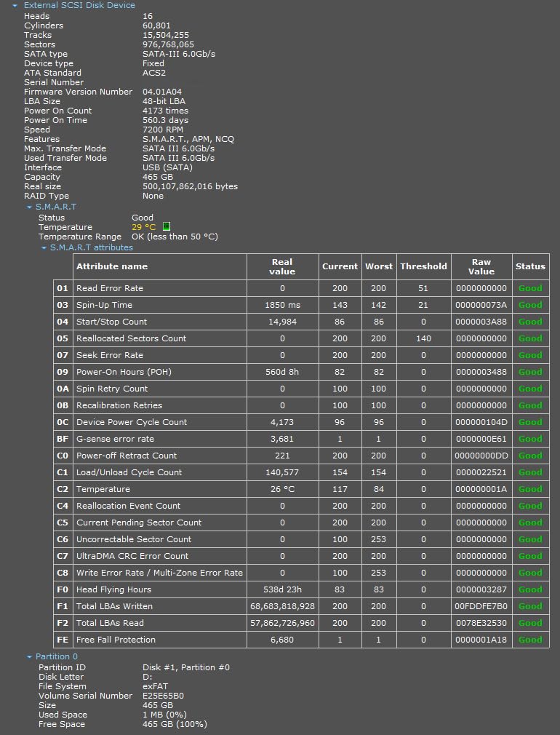Select Current Pending Sector Count row
Viewport: 560px width, 735px height.
coord(301,523)
